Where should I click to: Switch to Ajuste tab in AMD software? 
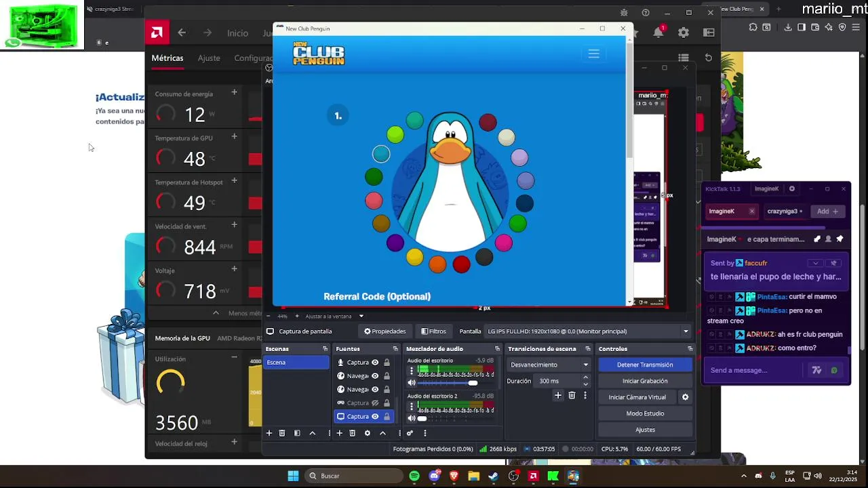pos(209,58)
